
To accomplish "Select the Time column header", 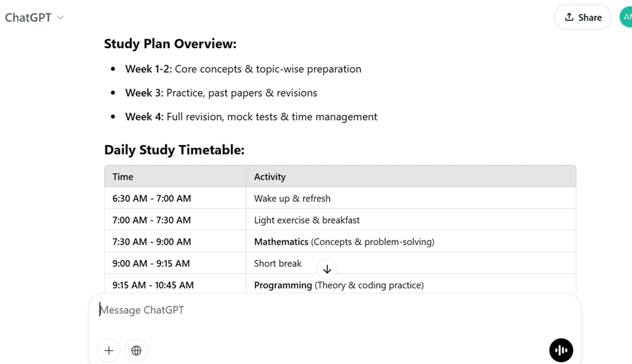I will click(175, 176).
